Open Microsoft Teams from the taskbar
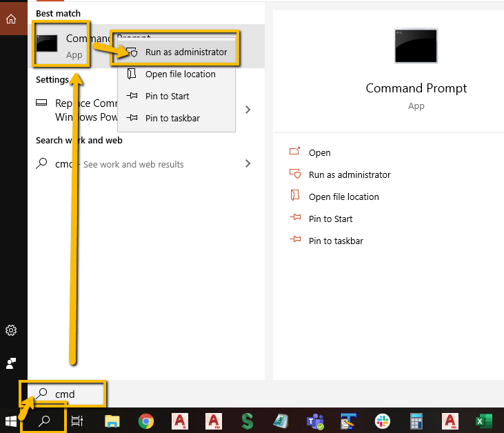This screenshot has height=433, width=504. pyautogui.click(x=315, y=421)
